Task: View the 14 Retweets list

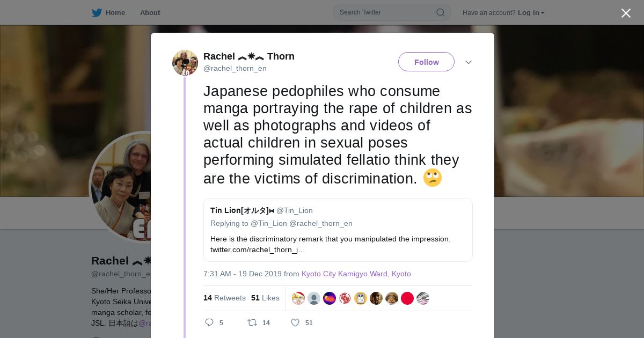Action: pyautogui.click(x=224, y=298)
